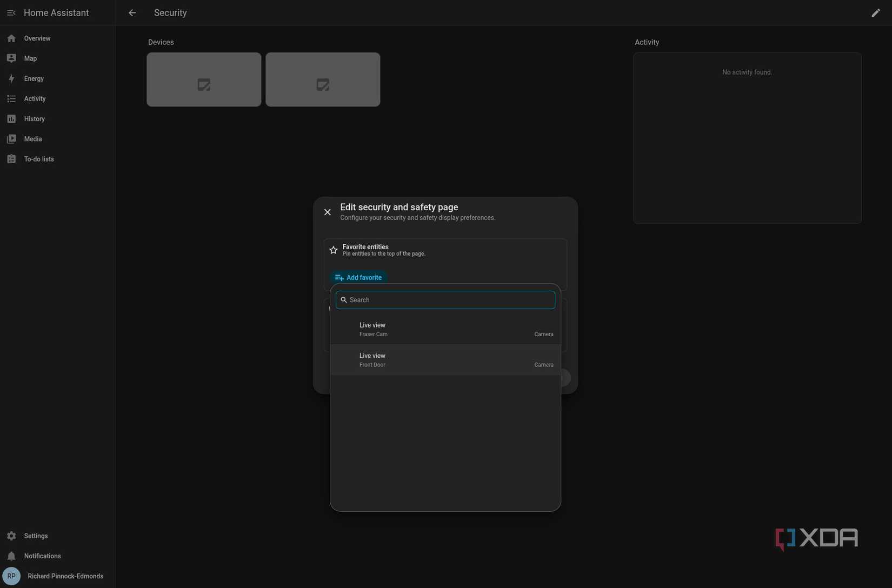Click 'Configure your security and safety display preferences.'

tap(418, 218)
